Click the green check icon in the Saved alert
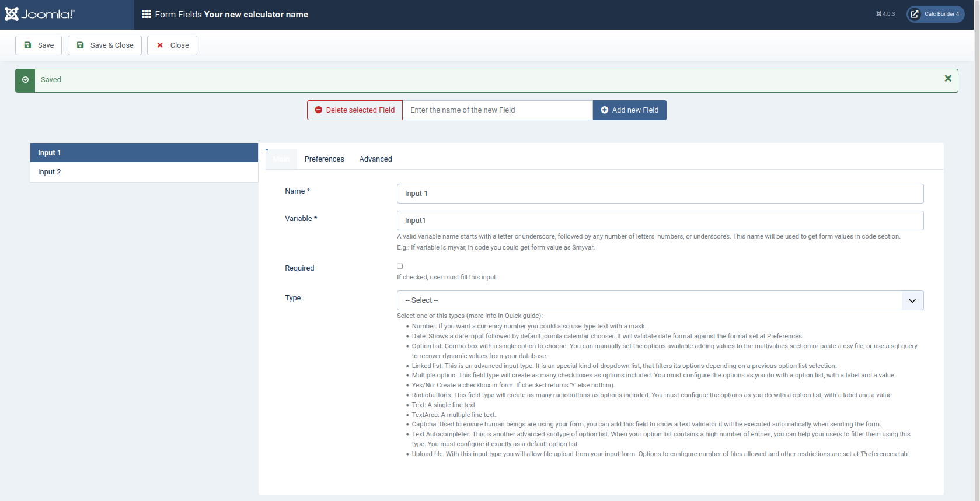Image resolution: width=980 pixels, height=501 pixels. [x=25, y=80]
